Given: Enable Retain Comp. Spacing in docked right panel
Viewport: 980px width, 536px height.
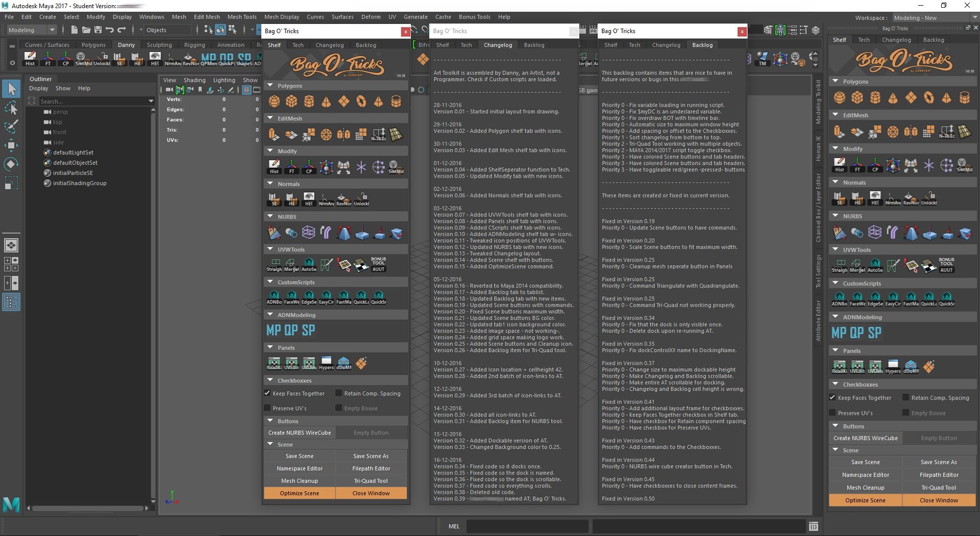Looking at the screenshot, I should click(x=906, y=397).
